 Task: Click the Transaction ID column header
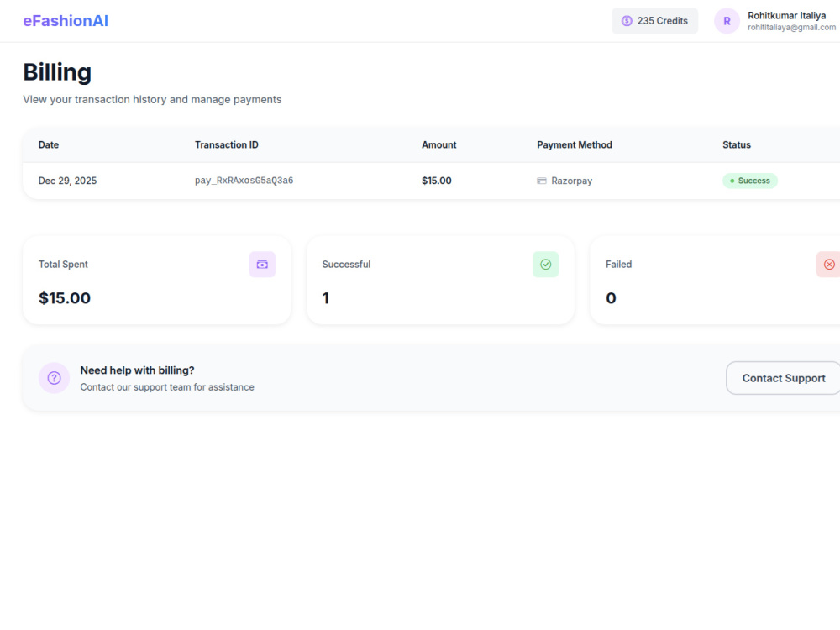[x=227, y=144]
